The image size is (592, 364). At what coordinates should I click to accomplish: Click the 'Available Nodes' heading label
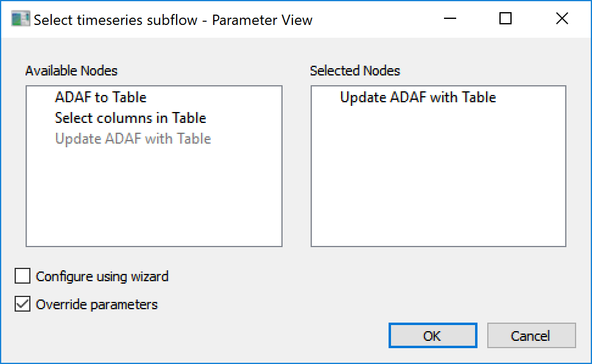(71, 71)
